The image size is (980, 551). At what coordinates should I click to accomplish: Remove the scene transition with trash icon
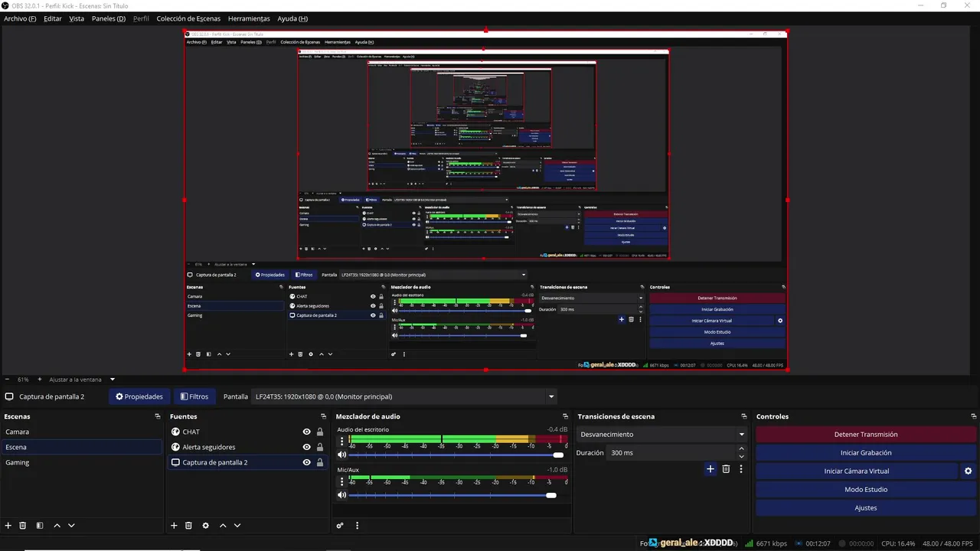726,469
